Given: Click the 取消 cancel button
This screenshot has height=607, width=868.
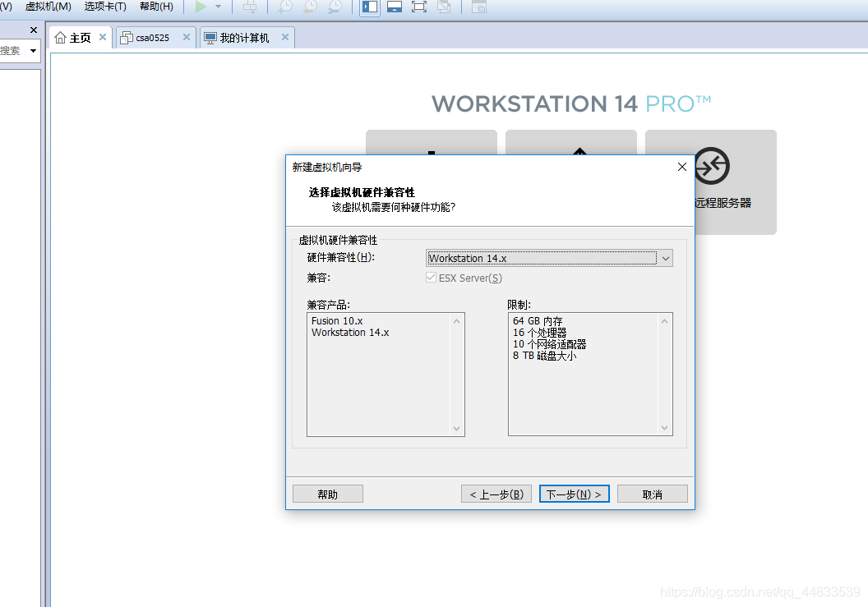Looking at the screenshot, I should (x=653, y=494).
